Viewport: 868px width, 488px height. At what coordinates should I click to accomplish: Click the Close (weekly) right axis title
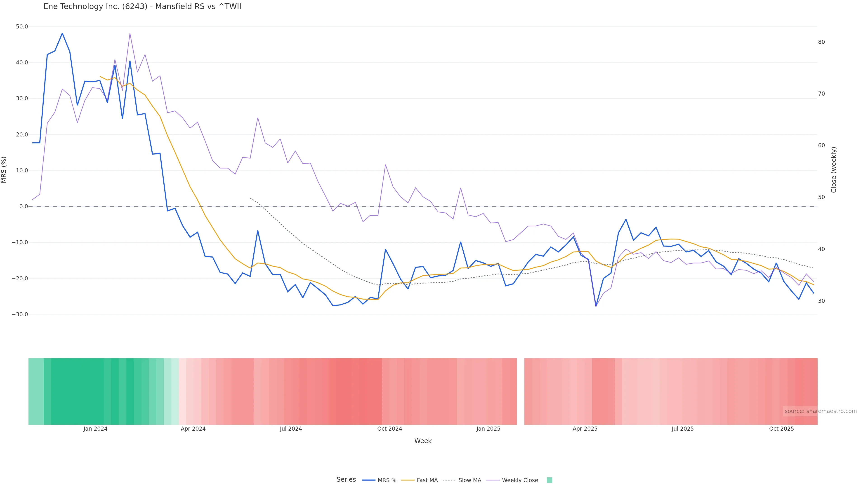834,170
